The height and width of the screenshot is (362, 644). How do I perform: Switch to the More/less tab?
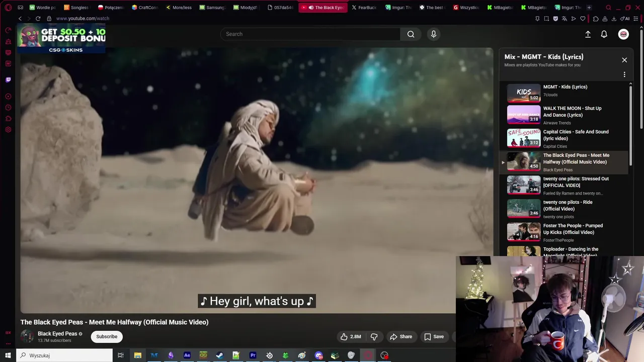click(x=179, y=8)
